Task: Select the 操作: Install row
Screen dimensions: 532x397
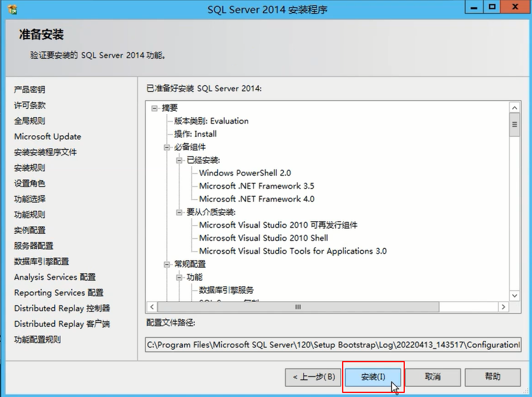Action: pos(195,134)
